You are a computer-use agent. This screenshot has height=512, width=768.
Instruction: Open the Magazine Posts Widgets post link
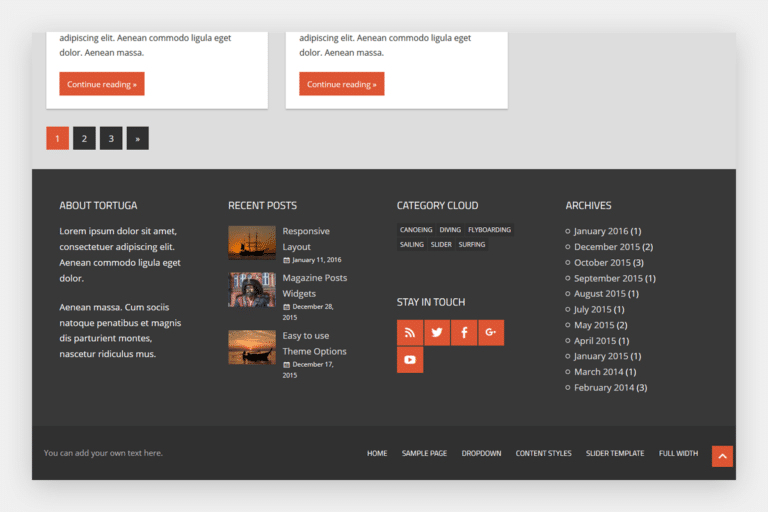tap(314, 285)
